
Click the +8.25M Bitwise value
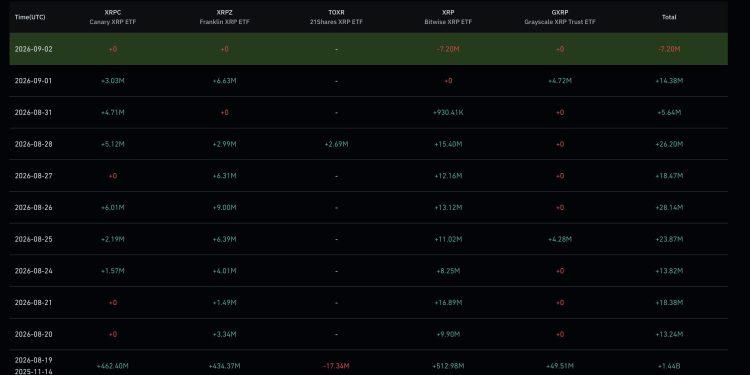448,271
